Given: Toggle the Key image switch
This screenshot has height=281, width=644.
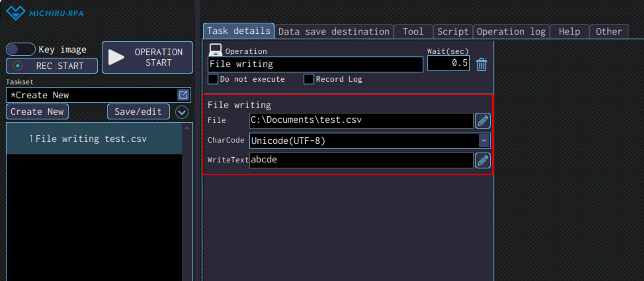Looking at the screenshot, I should click(x=20, y=49).
